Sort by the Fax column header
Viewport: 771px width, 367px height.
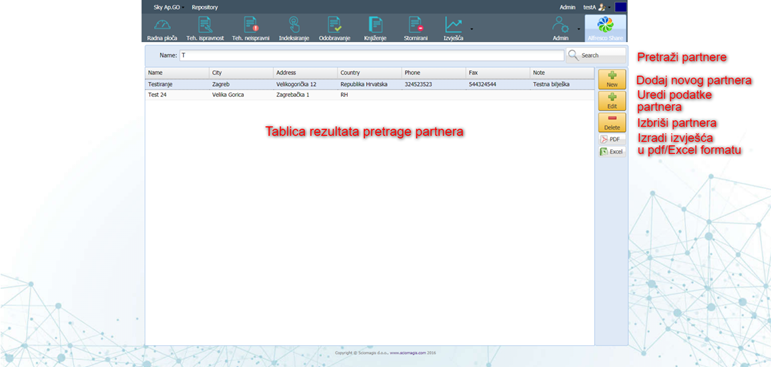[498, 73]
